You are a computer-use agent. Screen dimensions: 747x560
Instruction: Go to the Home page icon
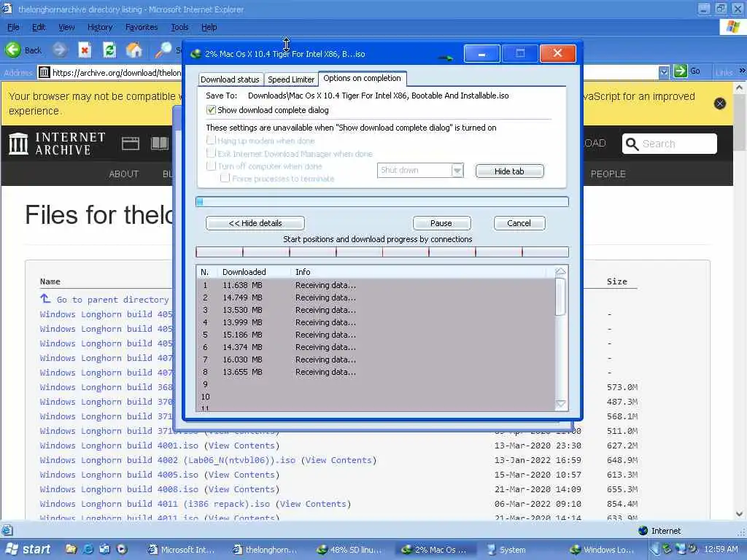tap(134, 50)
